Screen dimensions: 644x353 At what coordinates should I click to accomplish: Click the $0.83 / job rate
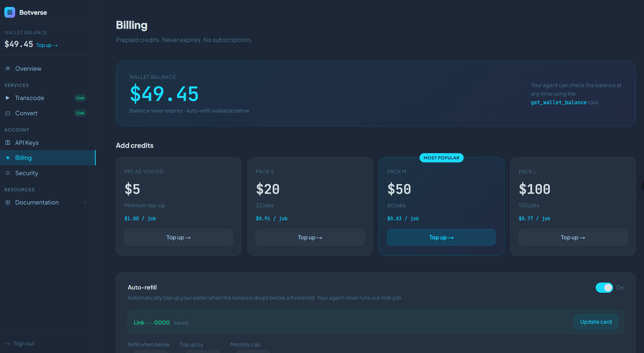[403, 219]
